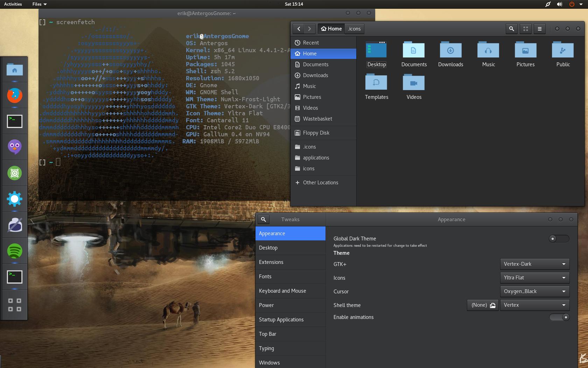Open the Files home icon in the dock

pyautogui.click(x=15, y=69)
